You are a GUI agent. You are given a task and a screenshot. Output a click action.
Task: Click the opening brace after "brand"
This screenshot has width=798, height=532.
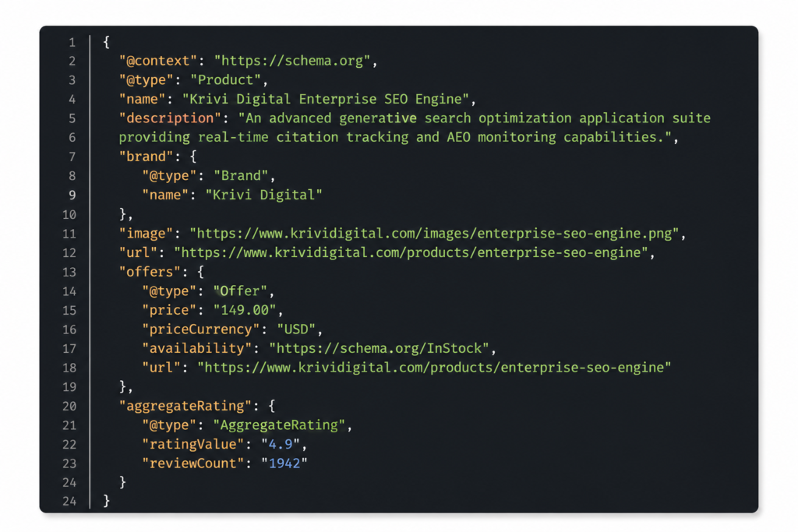tap(193, 157)
